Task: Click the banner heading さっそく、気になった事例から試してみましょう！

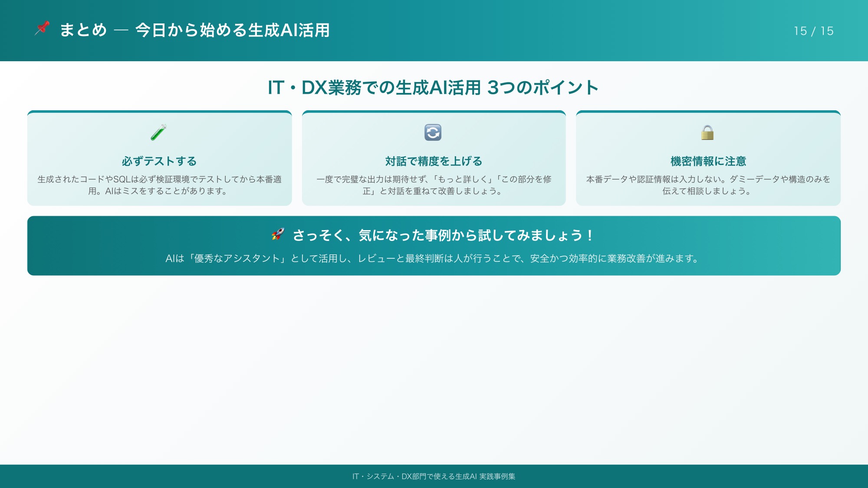Action: [x=443, y=235]
